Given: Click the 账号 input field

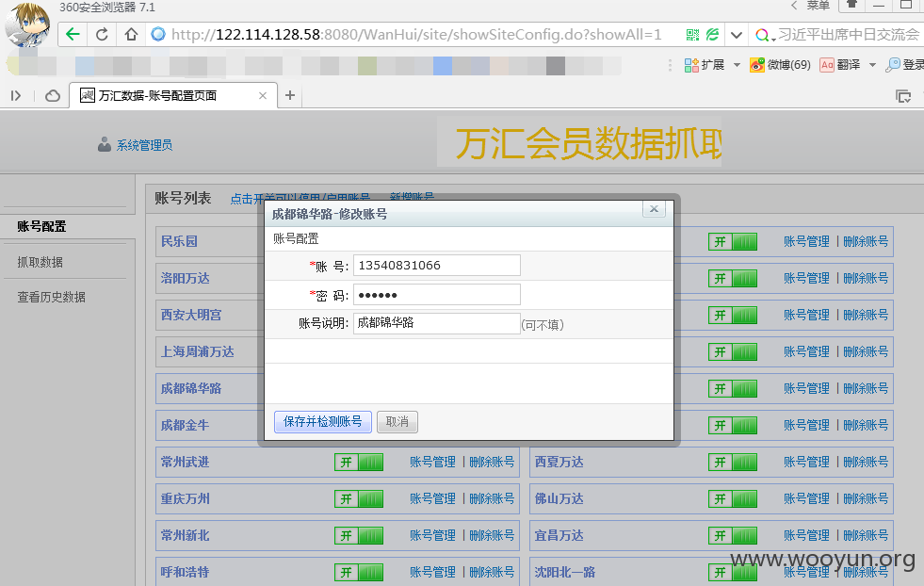Looking at the screenshot, I should tap(437, 266).
